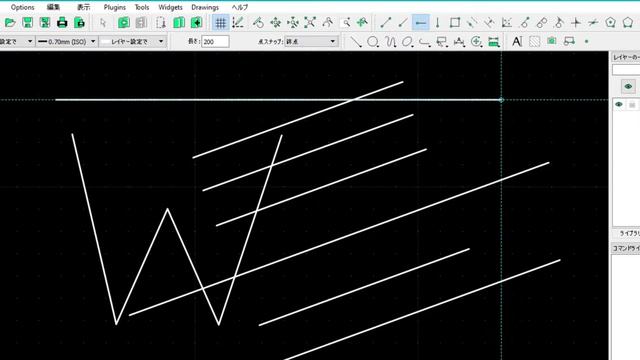Open the print preview
Viewport: 640px width, 360px height.
(80, 22)
